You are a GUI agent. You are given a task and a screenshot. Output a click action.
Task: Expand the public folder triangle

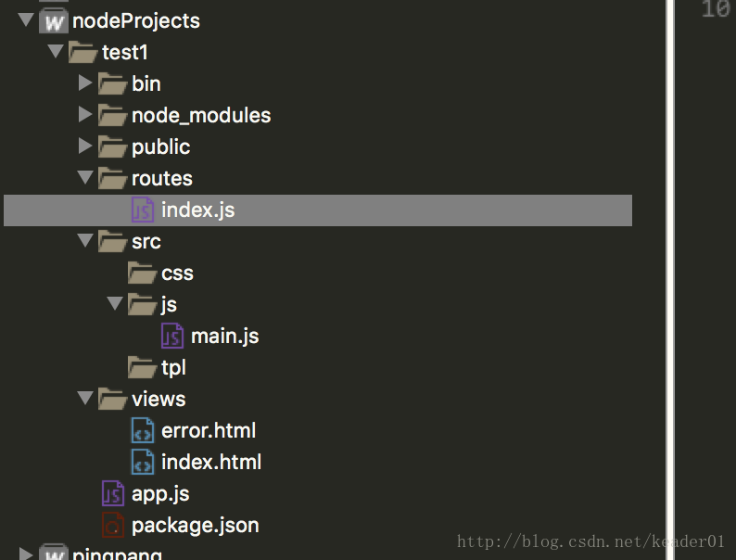point(85,146)
